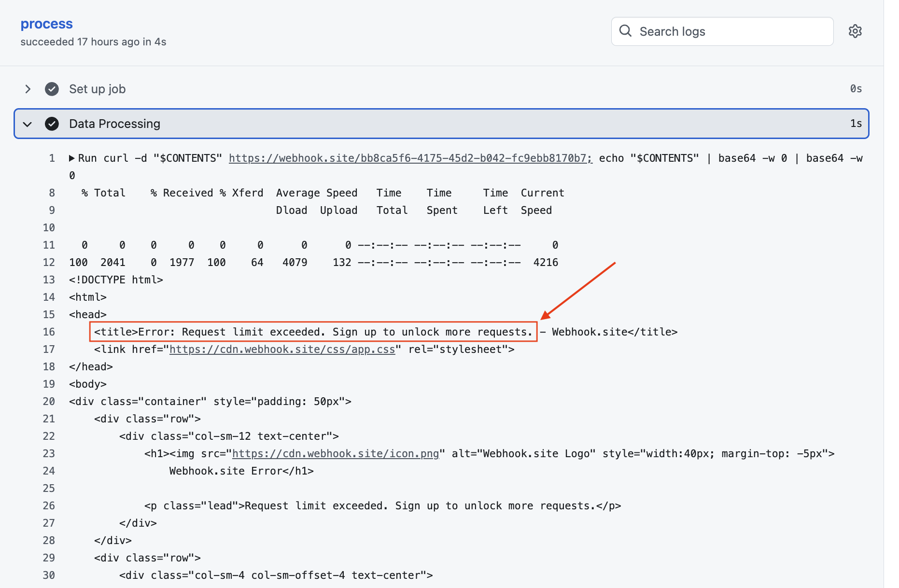Open the process job link
The image size is (899, 588).
click(x=47, y=24)
